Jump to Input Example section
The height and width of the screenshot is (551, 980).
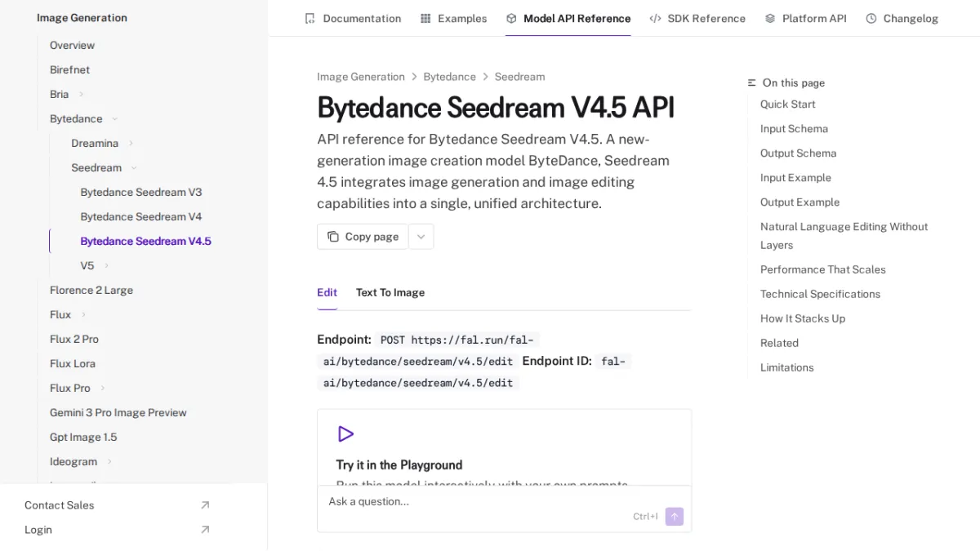click(x=795, y=178)
